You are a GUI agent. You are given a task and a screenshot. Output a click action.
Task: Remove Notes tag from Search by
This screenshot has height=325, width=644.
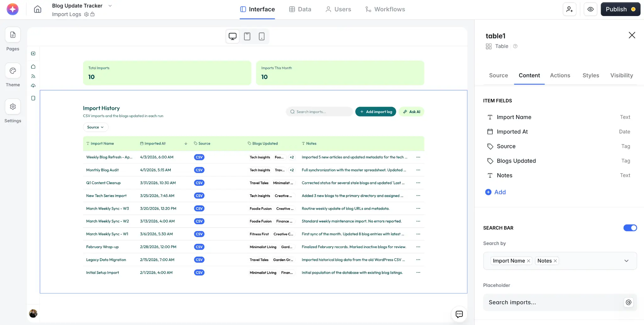555,261
